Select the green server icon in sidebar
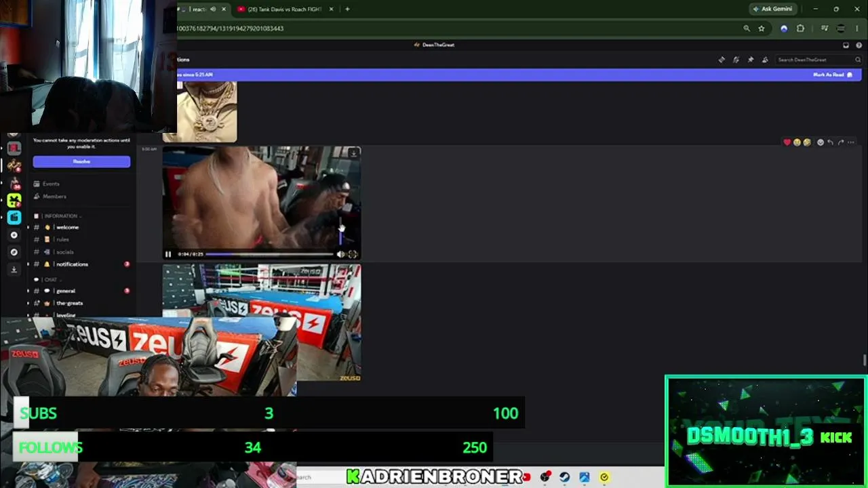Viewport: 868px width, 488px height. 14,201
